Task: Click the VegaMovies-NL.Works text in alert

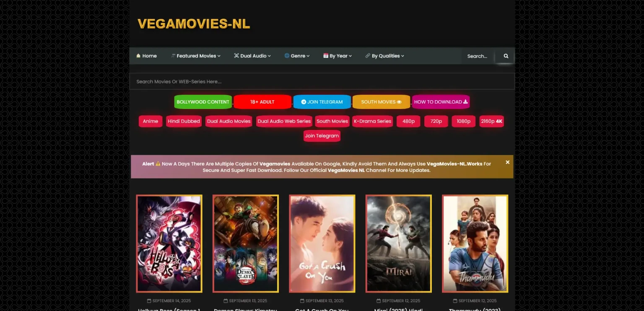Action: (x=454, y=164)
